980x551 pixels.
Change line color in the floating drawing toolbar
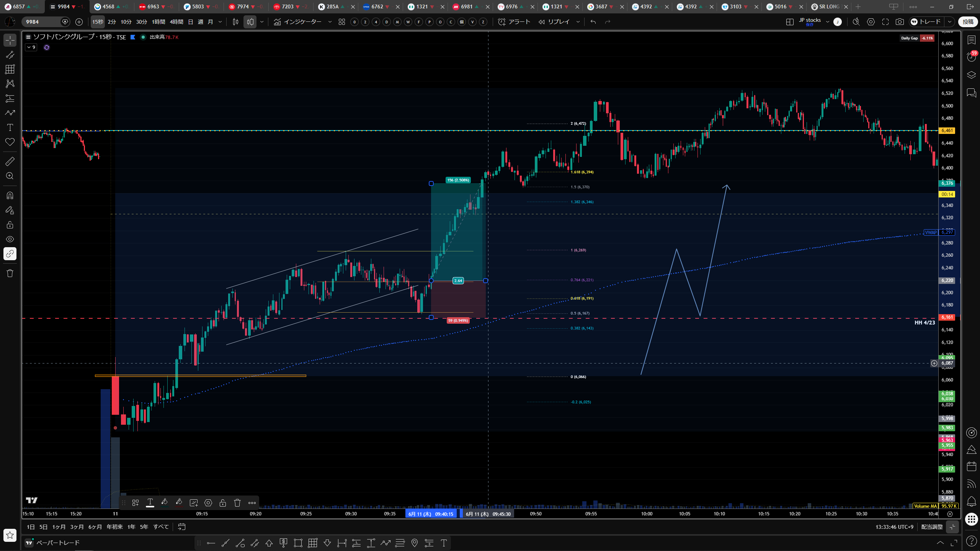point(165,502)
